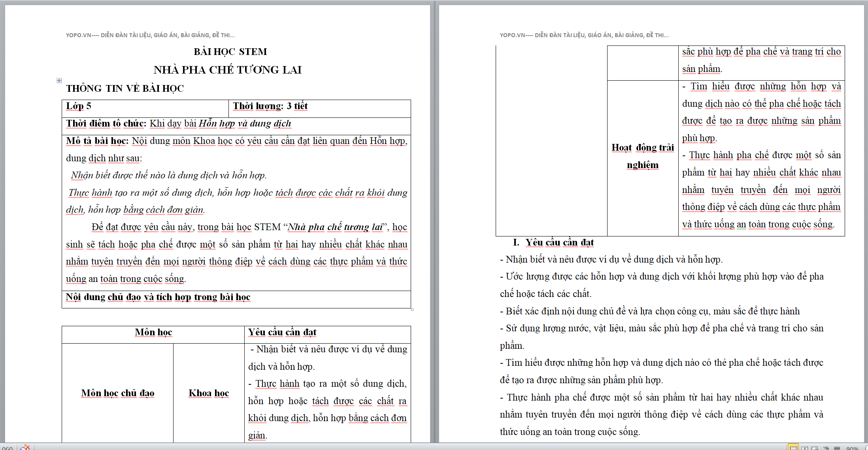Click 'Nội dung chủ đạo và tích hợp' row
The width and height of the screenshot is (868, 450).
coord(236,299)
